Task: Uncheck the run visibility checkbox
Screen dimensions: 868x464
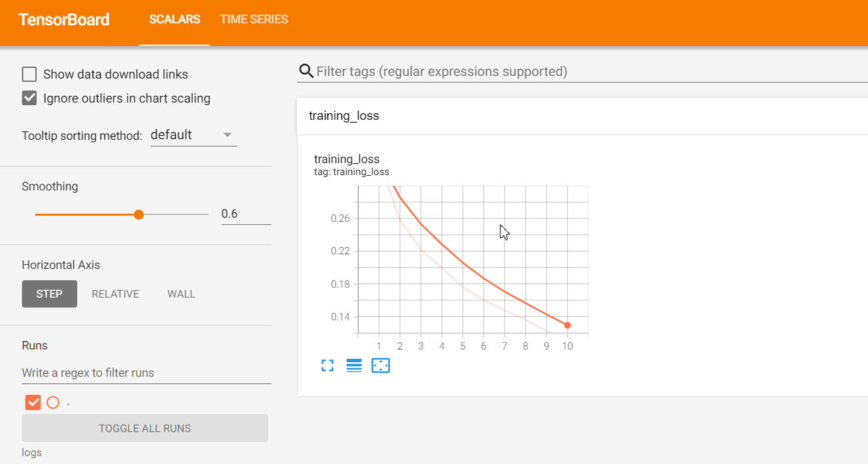Action: [x=33, y=402]
